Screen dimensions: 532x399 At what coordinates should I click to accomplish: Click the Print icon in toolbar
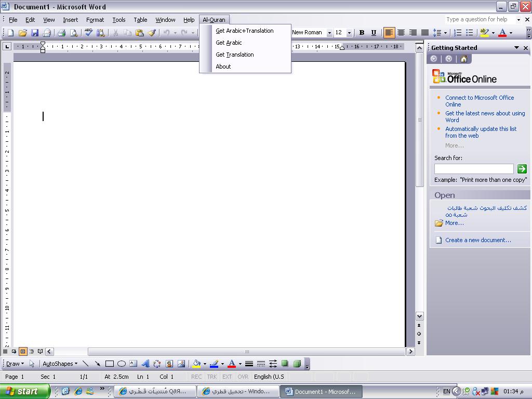pos(61,33)
